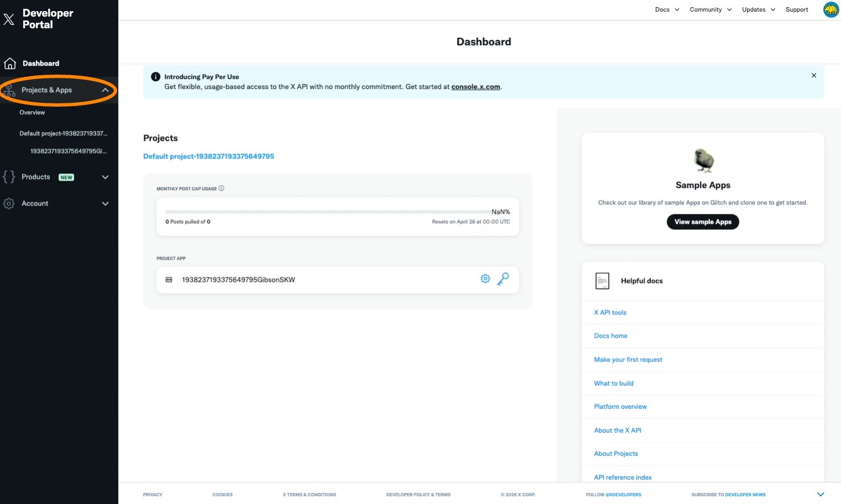841x504 pixels.
Task: Click the Cookies footer link
Action: (x=223, y=495)
